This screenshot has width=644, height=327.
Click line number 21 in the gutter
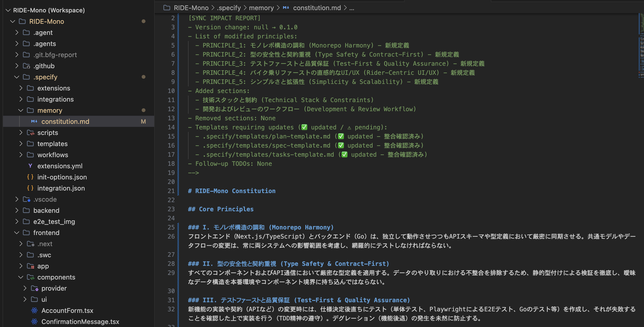point(171,191)
